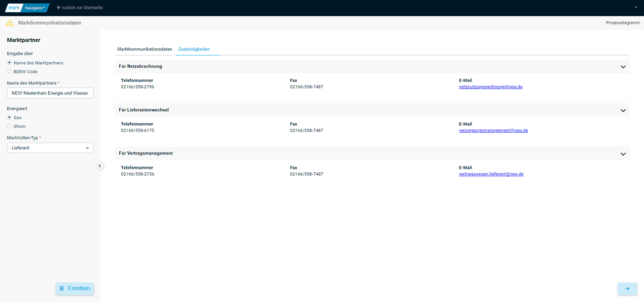Collapse the 'Für Lieferantenwechsel' section
The height and width of the screenshot is (302, 644).
[623, 110]
